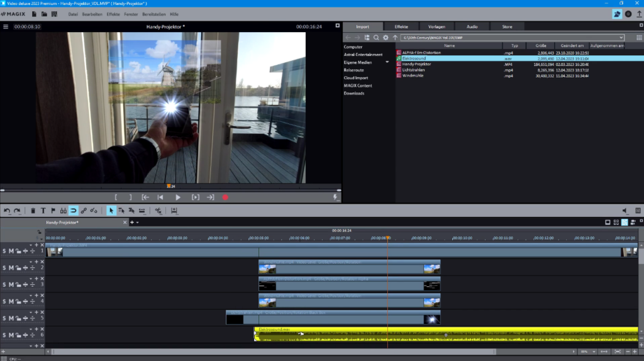The height and width of the screenshot is (361, 644).
Task: Open the Fenster menu
Action: [131, 14]
